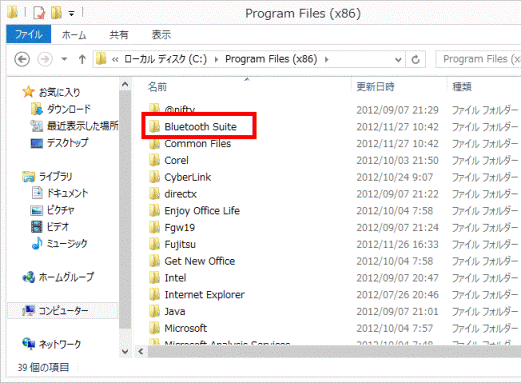Open 最近表示した場所 in navigation pane
521x383 pixels.
pyautogui.click(x=82, y=126)
